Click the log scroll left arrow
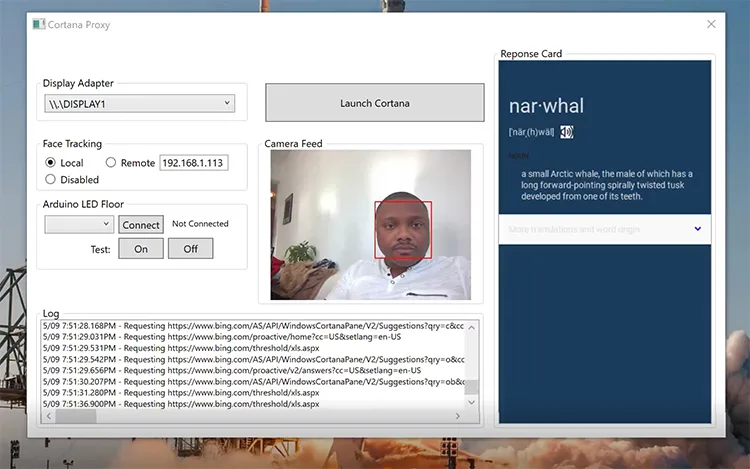750x469 pixels. click(x=48, y=416)
